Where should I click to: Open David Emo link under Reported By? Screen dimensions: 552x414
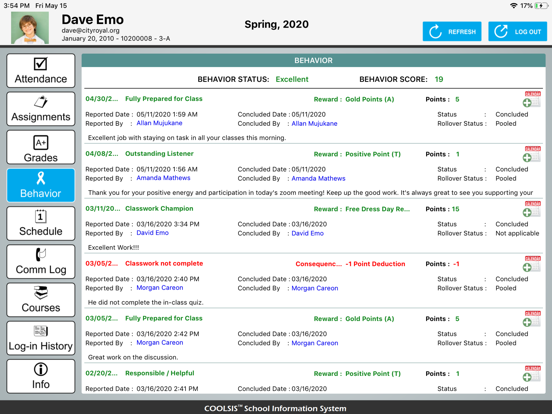click(152, 233)
